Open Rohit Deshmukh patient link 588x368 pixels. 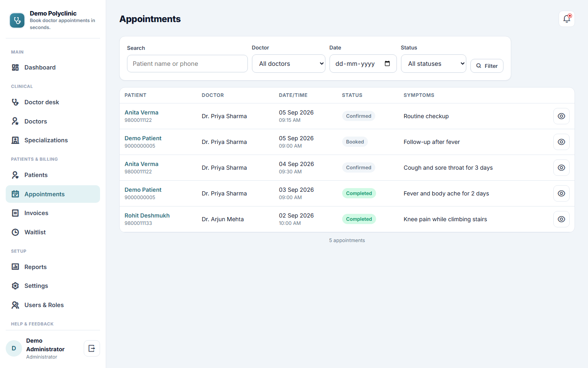pyautogui.click(x=147, y=215)
